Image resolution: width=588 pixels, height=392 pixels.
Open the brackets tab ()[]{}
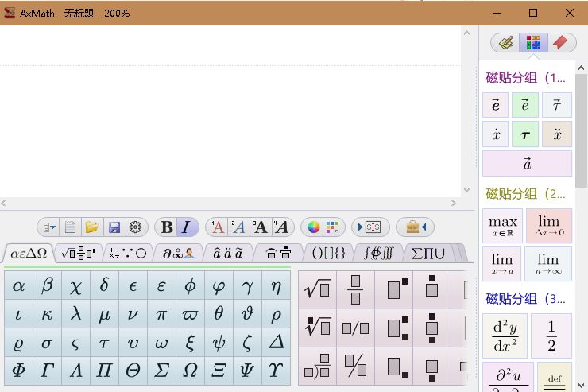(328, 254)
